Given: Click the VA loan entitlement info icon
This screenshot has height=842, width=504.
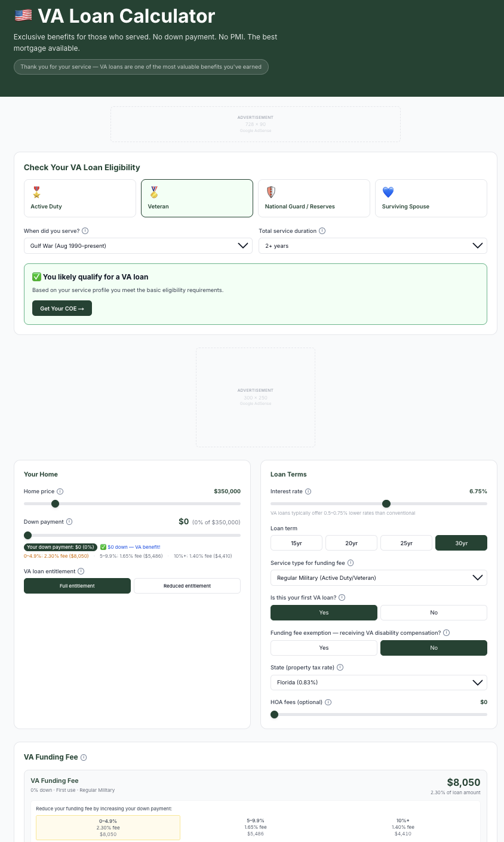Looking at the screenshot, I should (81, 571).
